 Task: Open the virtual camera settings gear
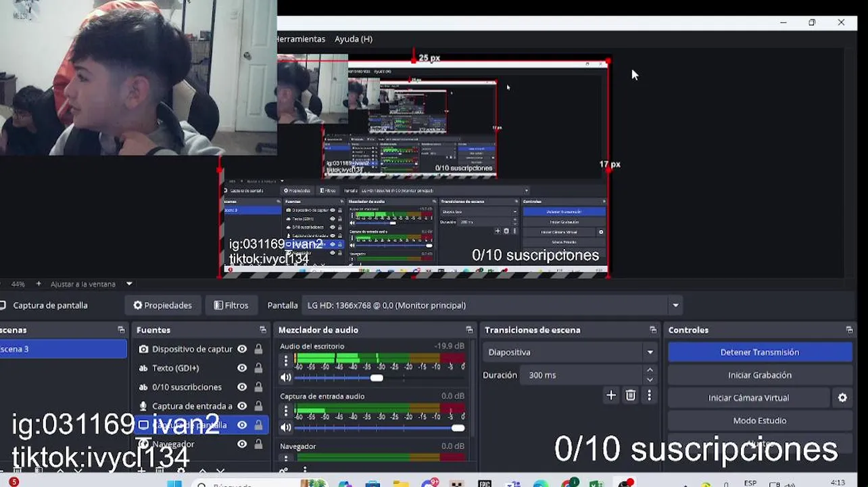pos(842,398)
